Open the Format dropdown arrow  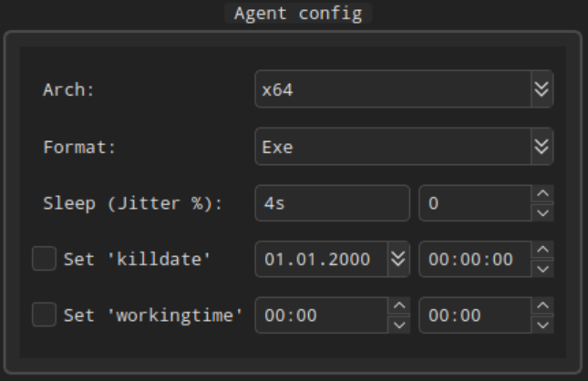click(x=542, y=147)
